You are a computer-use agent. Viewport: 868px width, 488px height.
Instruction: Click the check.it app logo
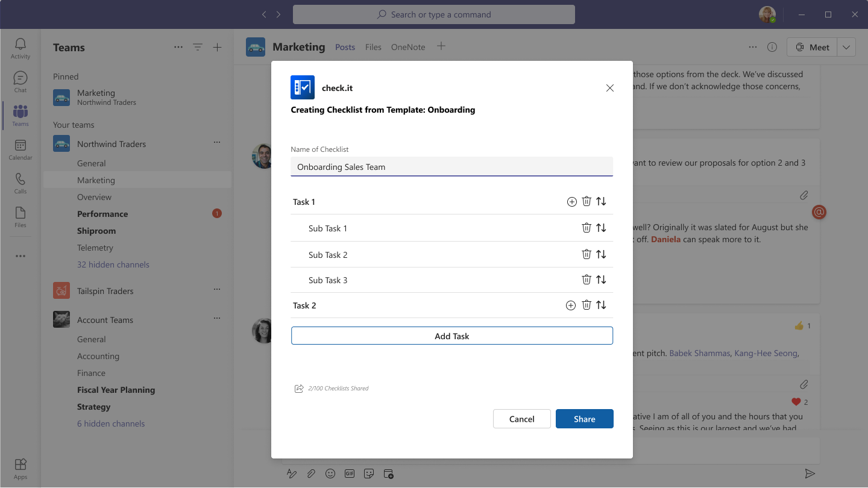point(303,87)
